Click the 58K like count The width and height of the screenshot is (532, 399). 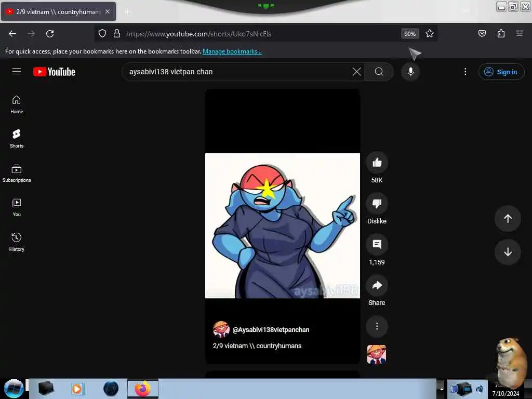click(377, 180)
